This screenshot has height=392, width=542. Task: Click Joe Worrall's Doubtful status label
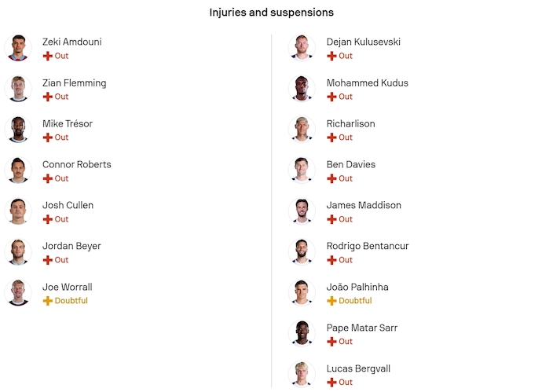71,301
